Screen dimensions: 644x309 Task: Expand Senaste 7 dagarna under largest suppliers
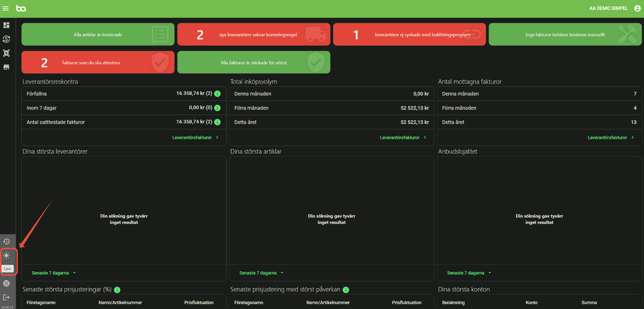(x=54, y=273)
